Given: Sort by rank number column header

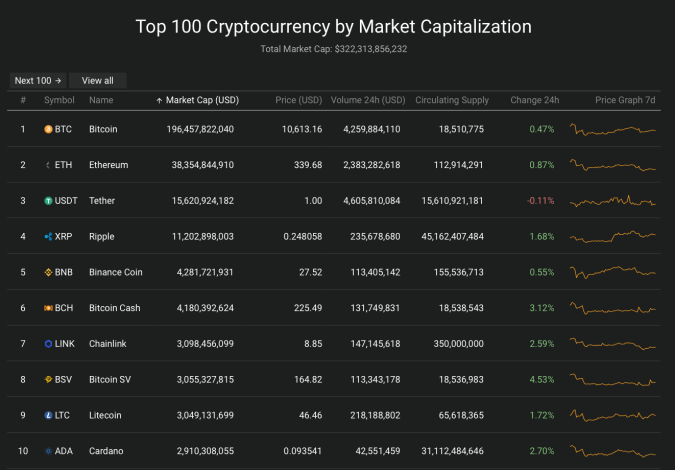Looking at the screenshot, I should 23,100.
